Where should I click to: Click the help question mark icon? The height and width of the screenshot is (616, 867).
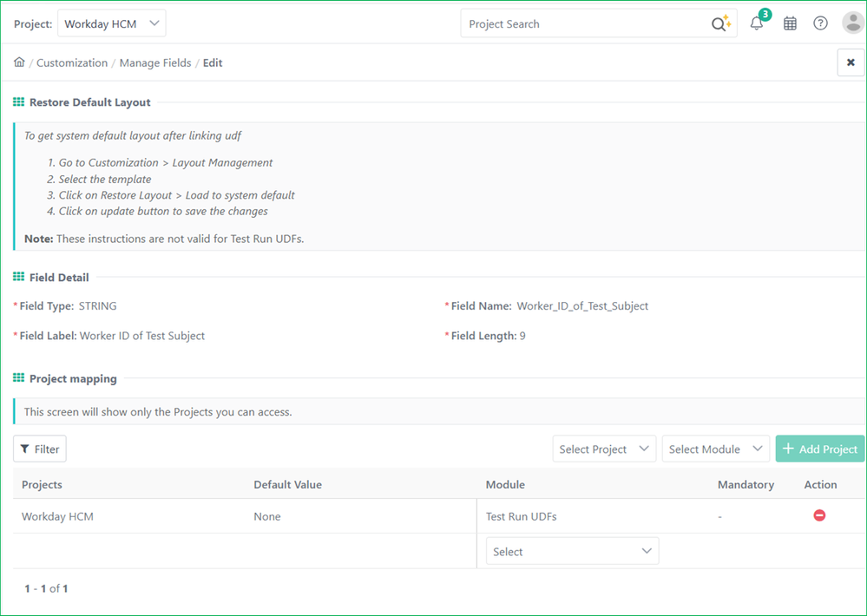coord(820,23)
